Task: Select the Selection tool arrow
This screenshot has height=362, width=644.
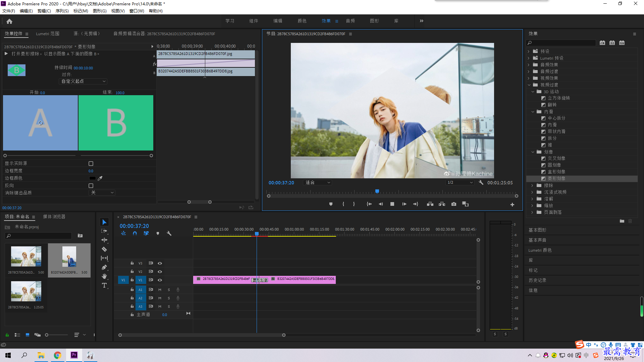Action: click(x=104, y=222)
